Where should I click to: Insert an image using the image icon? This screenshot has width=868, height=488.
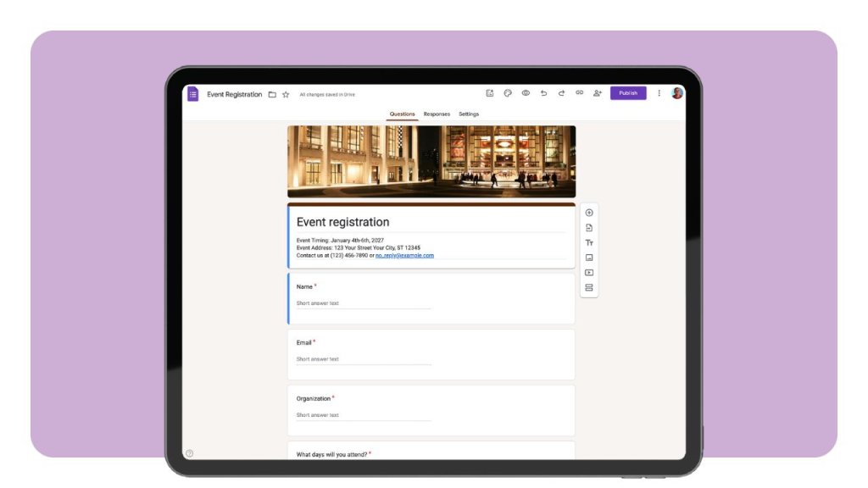[x=587, y=258]
